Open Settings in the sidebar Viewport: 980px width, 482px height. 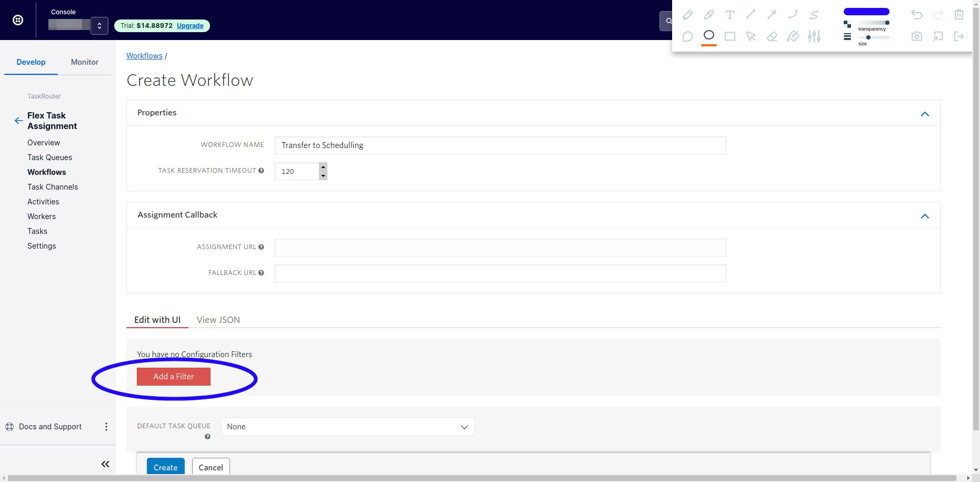click(x=42, y=246)
